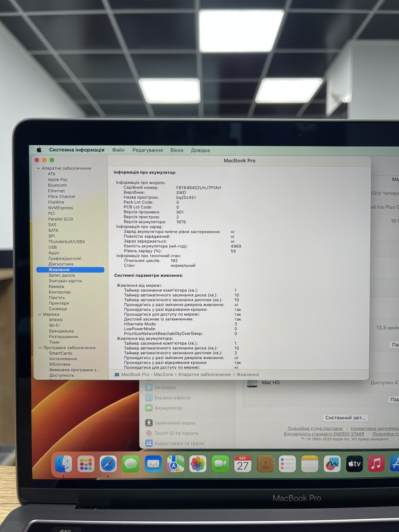Select Пам'ять in sidebar
This screenshot has width=399, height=532.
57,298
